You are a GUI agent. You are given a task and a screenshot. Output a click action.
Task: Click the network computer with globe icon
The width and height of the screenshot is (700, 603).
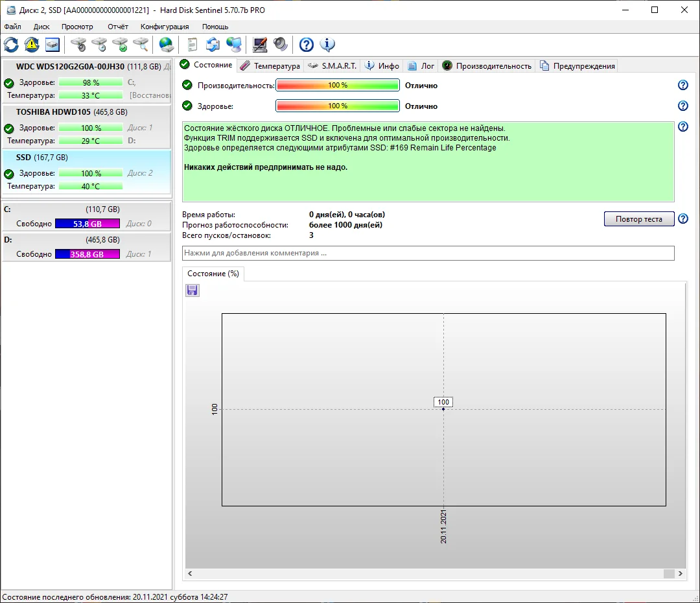coord(234,45)
